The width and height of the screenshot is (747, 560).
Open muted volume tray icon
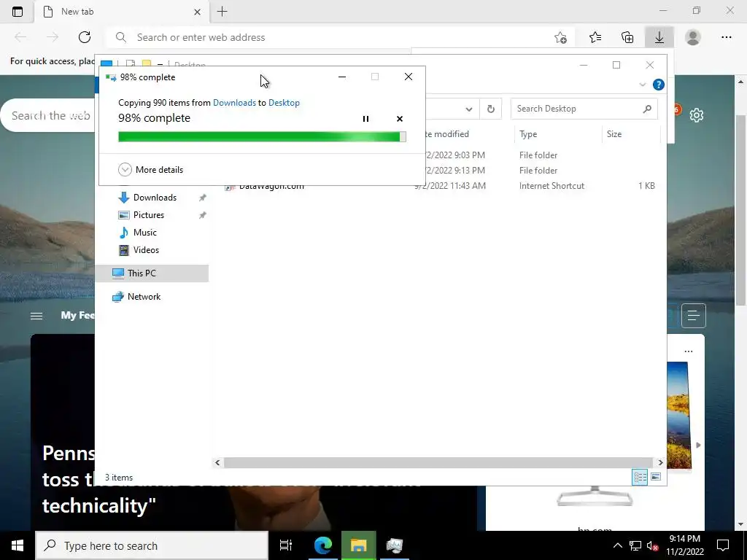(x=653, y=545)
